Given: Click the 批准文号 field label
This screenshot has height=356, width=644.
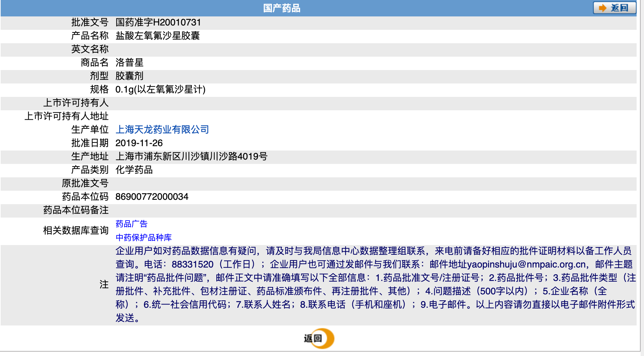Looking at the screenshot, I should (90, 22).
